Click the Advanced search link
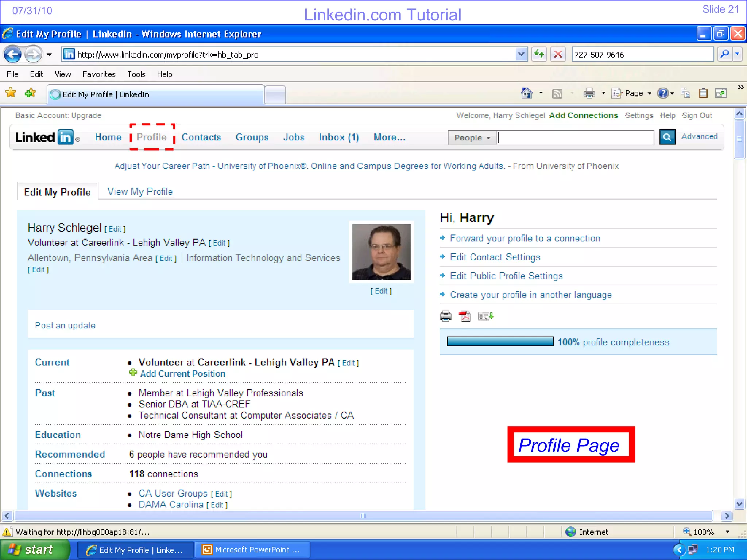 [x=699, y=136]
